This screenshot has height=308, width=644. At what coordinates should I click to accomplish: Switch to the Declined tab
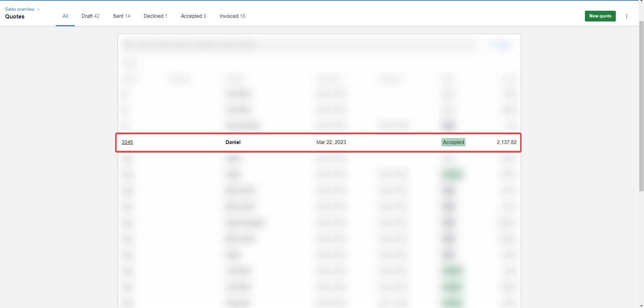(155, 16)
